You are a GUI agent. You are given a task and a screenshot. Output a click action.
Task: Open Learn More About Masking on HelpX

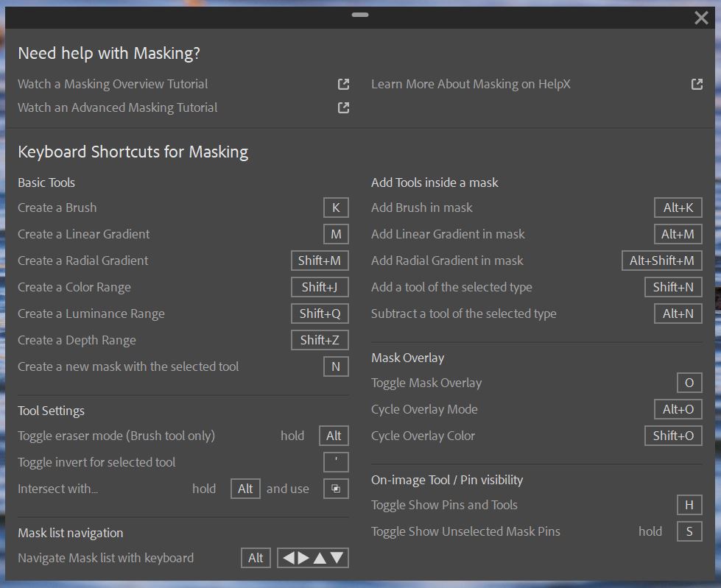471,84
